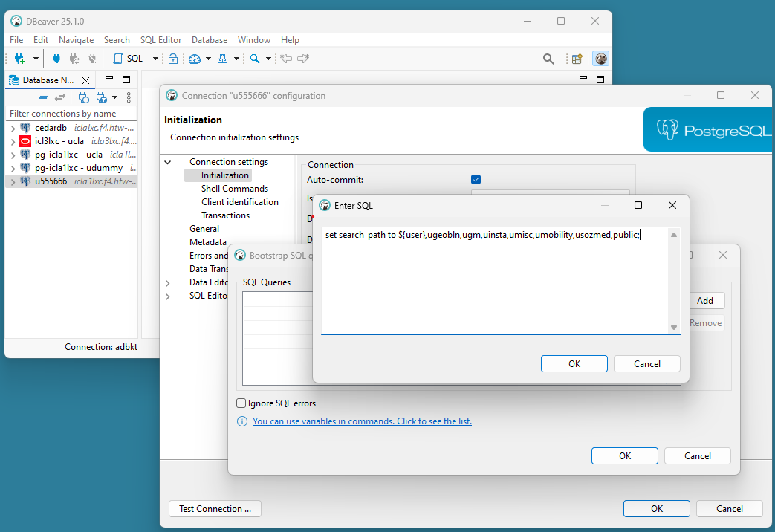Open the Navigate menu
Viewport: 775px width, 532px height.
[76, 40]
